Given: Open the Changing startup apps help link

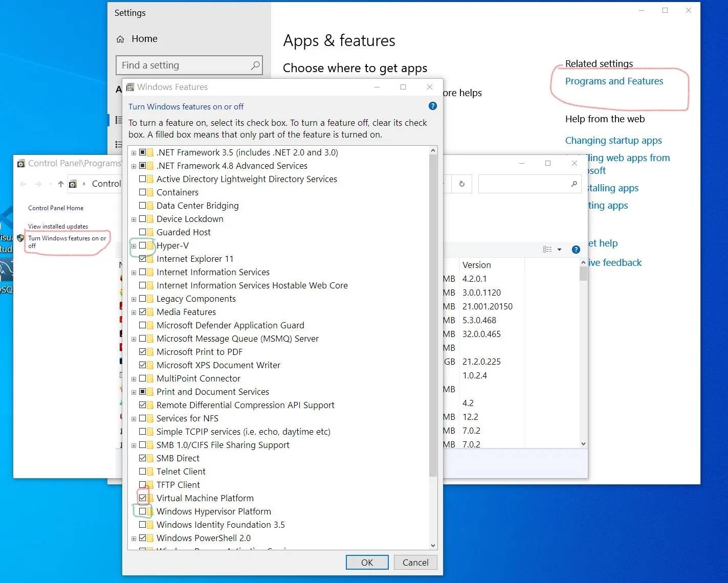Looking at the screenshot, I should click(x=613, y=141).
